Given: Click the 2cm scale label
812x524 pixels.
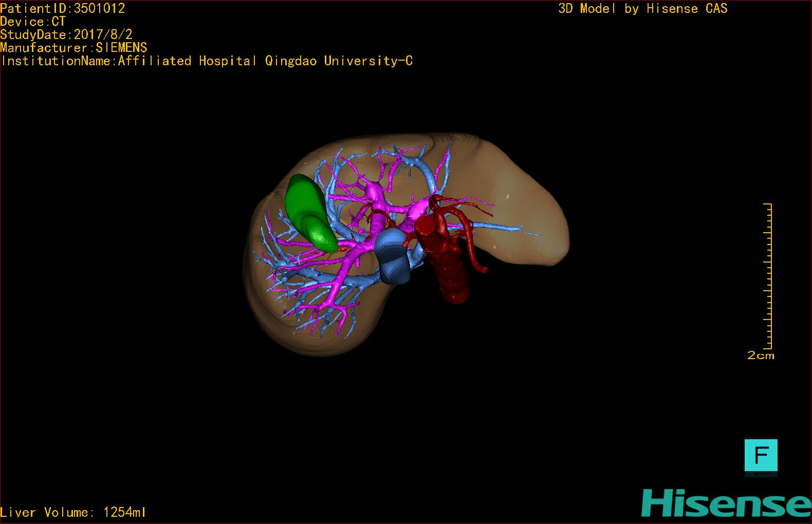Looking at the screenshot, I should point(761,355).
